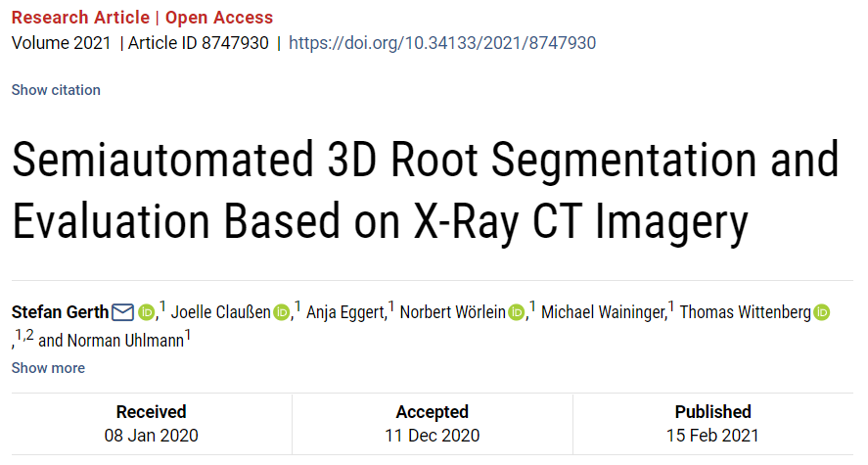Expand the Show citation section

point(56,90)
